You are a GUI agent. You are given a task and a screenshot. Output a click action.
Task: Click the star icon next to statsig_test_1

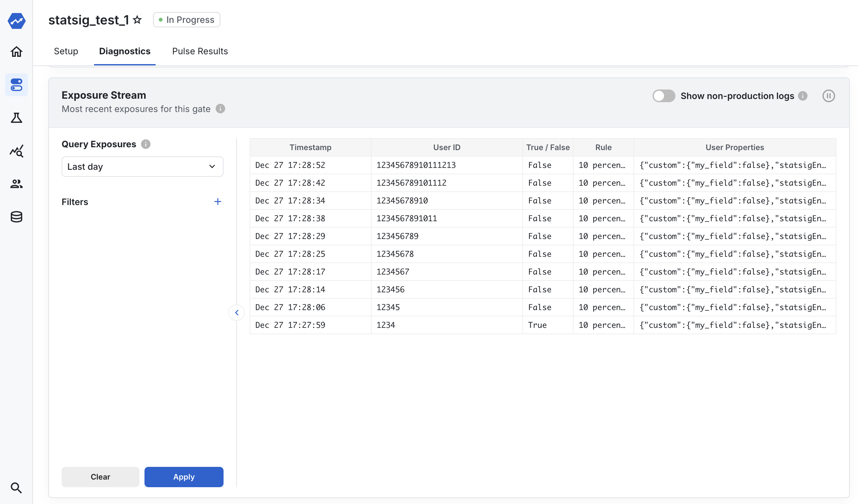pos(137,19)
